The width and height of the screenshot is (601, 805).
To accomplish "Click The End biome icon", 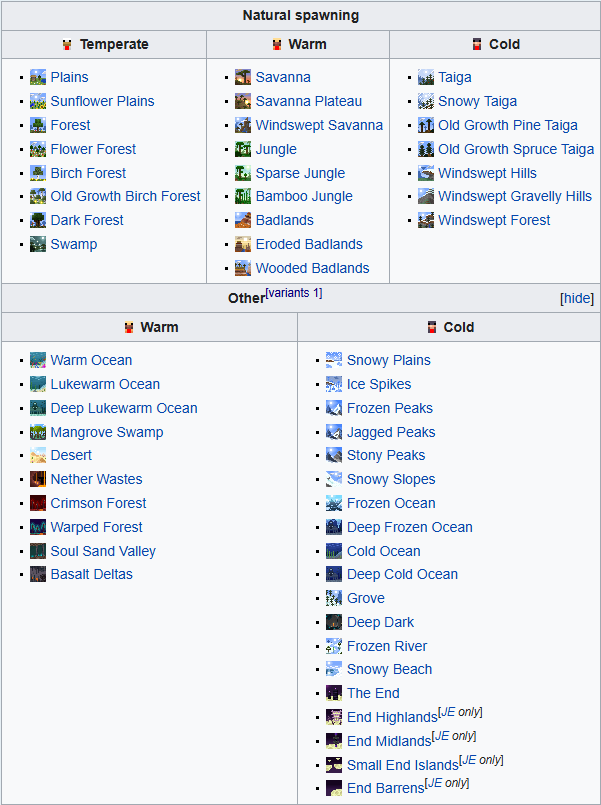I will tap(334, 693).
